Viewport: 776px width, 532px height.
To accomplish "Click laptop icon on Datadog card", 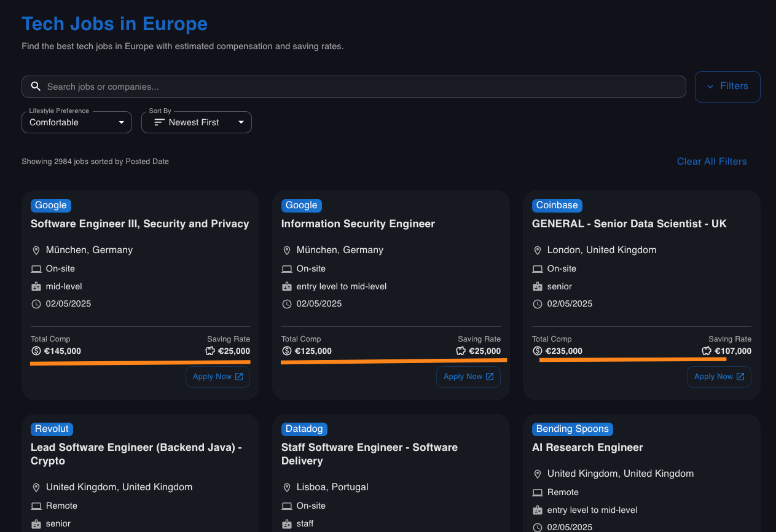I will tap(287, 506).
